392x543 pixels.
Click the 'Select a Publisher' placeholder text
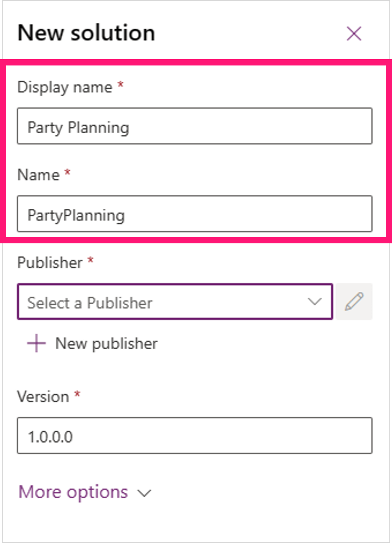point(90,303)
